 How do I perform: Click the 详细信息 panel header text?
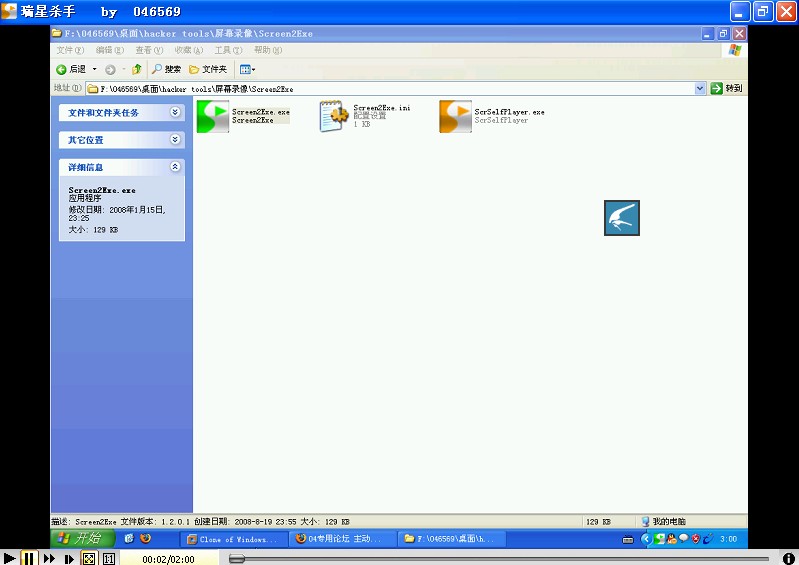click(86, 167)
